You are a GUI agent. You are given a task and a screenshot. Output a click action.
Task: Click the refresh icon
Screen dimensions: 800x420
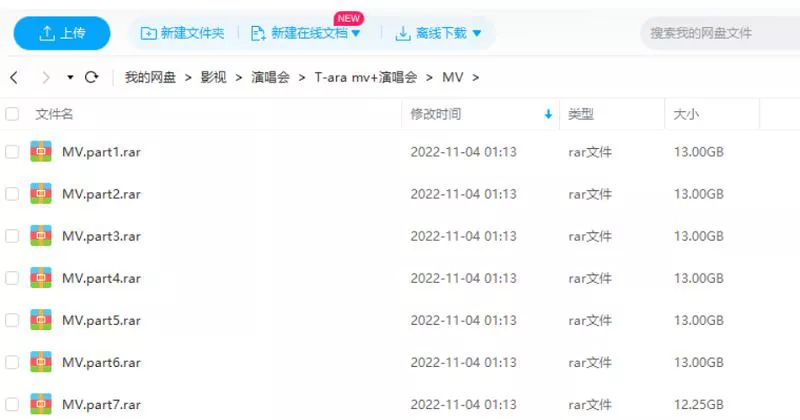pos(92,77)
